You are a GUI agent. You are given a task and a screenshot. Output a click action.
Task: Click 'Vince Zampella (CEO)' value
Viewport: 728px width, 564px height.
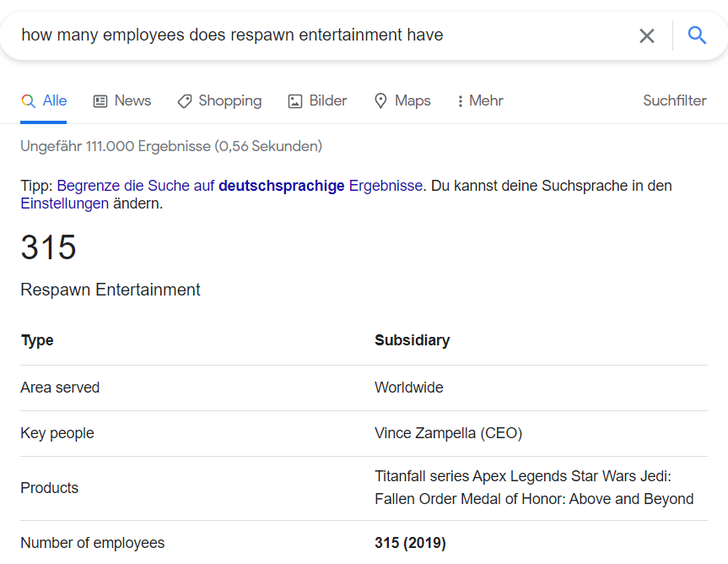point(449,433)
